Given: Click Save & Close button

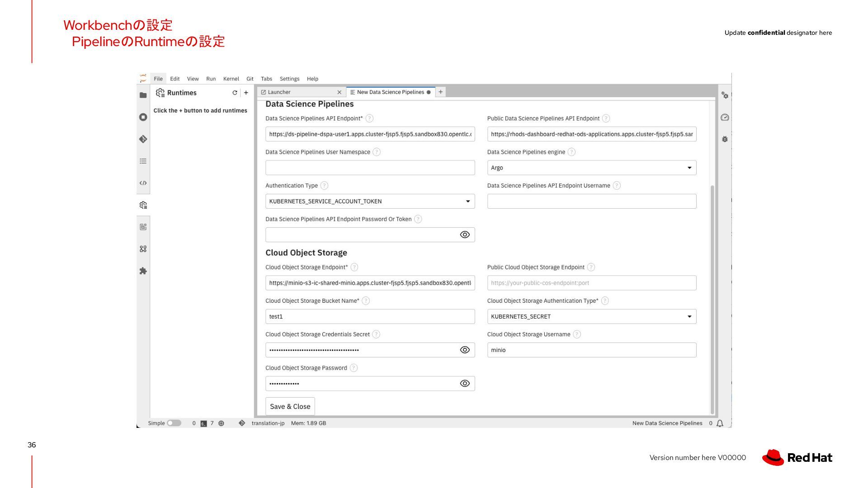Looking at the screenshot, I should 290,407.
